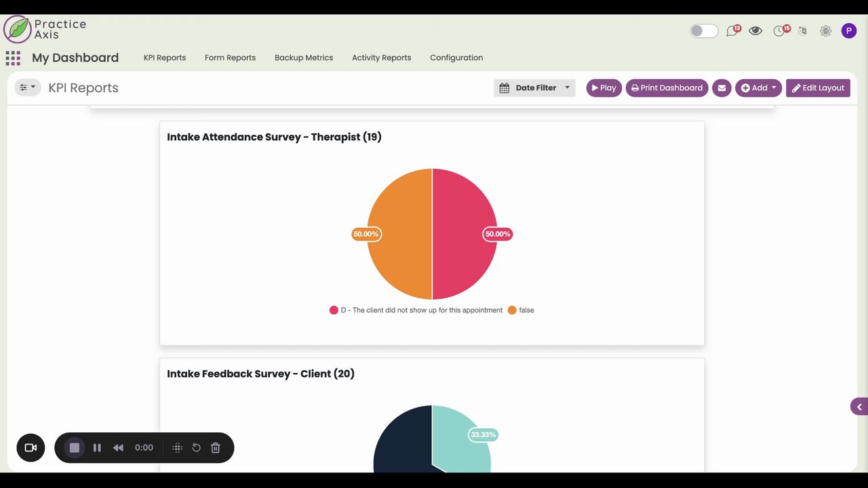The width and height of the screenshot is (868, 488).
Task: Restart the recording with circular arrow icon
Action: [196, 447]
